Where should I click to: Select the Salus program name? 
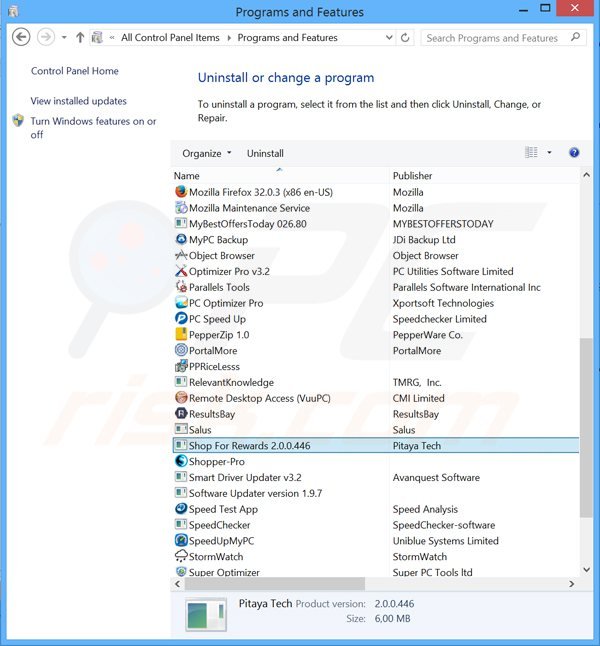[x=200, y=430]
